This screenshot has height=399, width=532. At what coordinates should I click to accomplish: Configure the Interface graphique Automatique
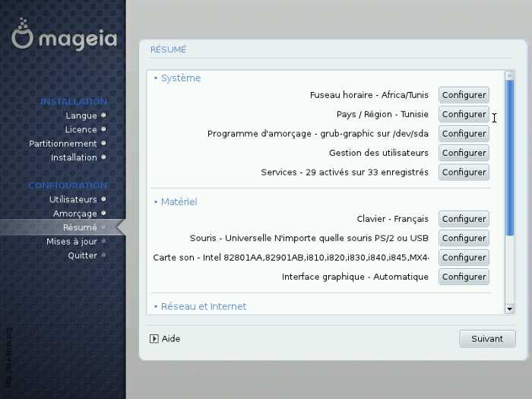[464, 277]
